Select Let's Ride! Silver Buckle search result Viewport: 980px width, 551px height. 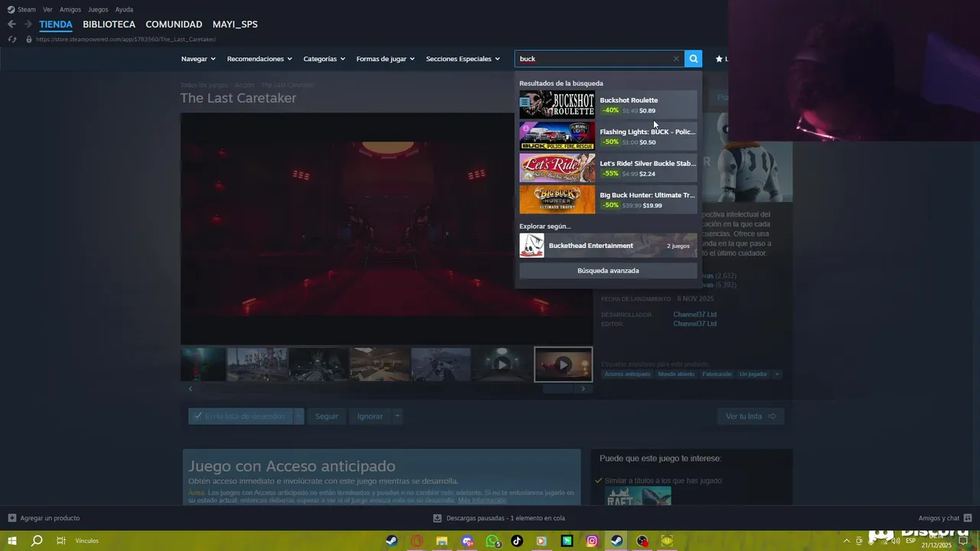608,168
